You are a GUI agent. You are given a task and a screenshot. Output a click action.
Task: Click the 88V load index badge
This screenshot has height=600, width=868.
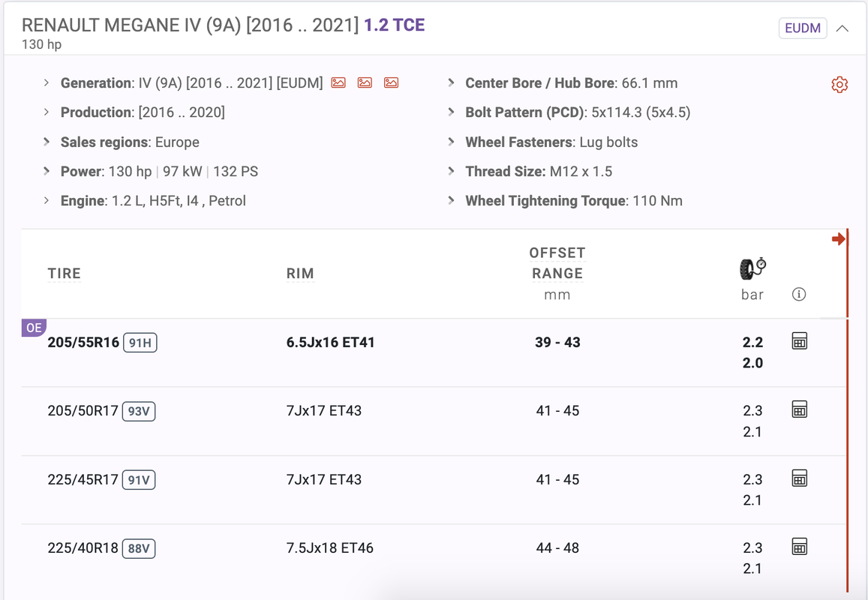(138, 548)
